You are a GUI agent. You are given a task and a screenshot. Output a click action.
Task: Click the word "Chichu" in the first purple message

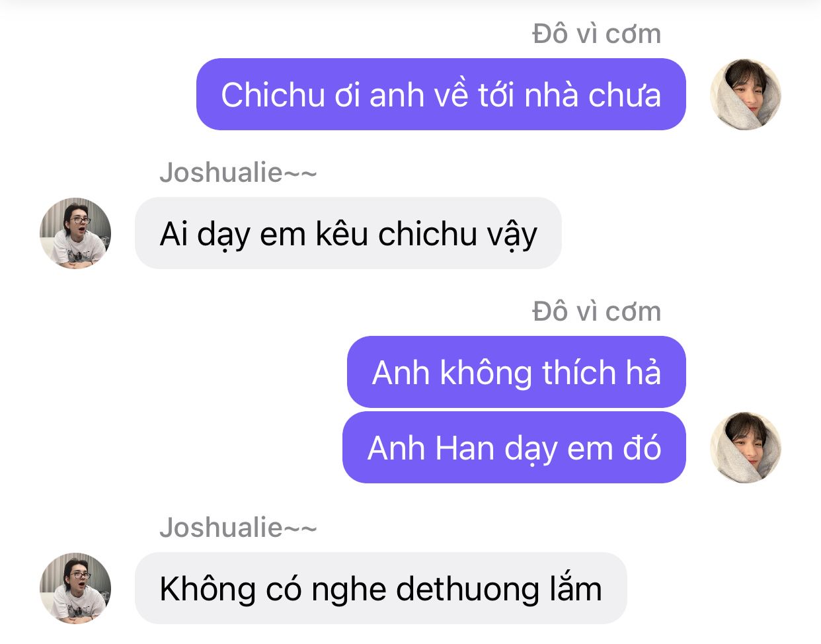pos(273,95)
